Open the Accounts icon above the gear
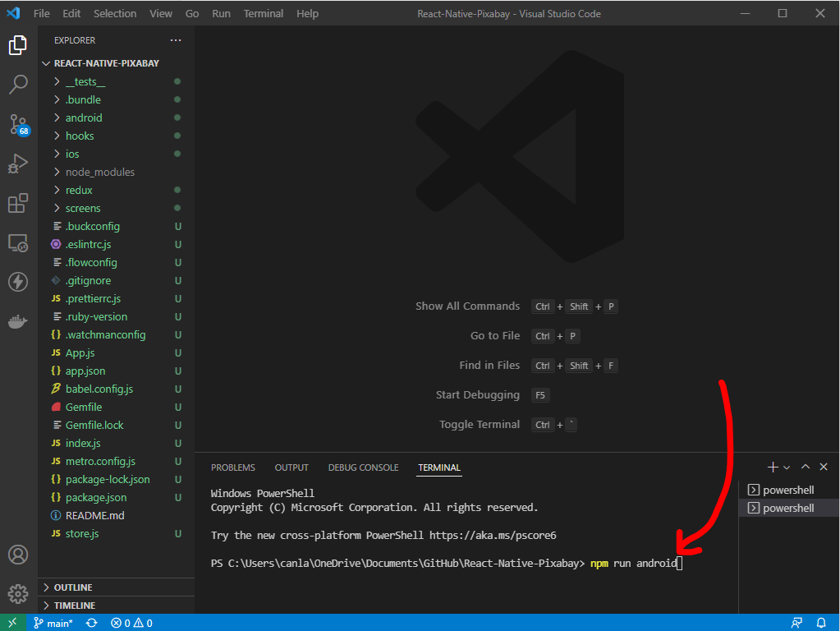840x631 pixels. click(18, 555)
